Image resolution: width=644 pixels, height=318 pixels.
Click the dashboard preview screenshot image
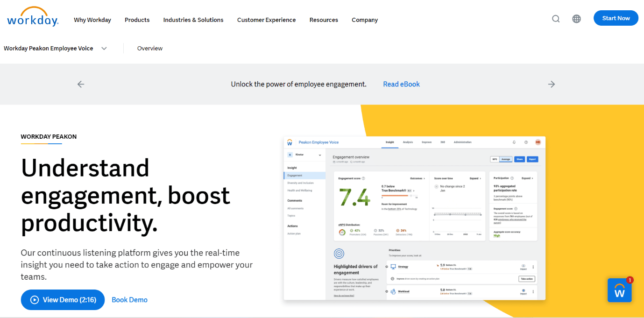[415, 218]
